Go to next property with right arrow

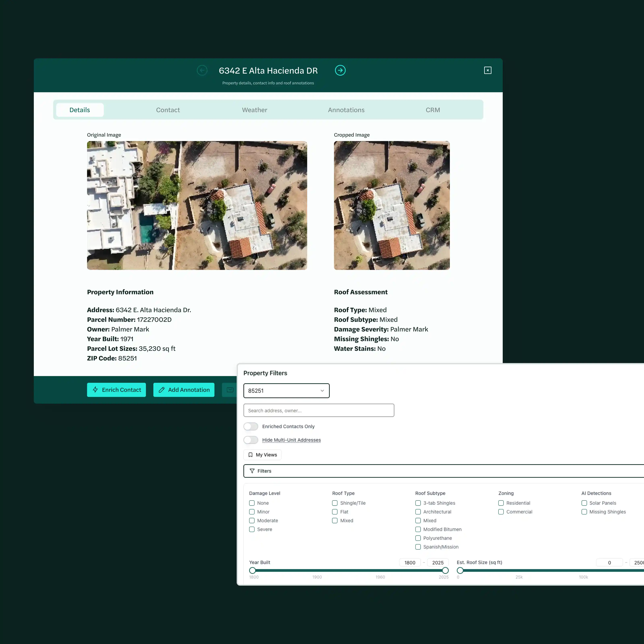(340, 70)
